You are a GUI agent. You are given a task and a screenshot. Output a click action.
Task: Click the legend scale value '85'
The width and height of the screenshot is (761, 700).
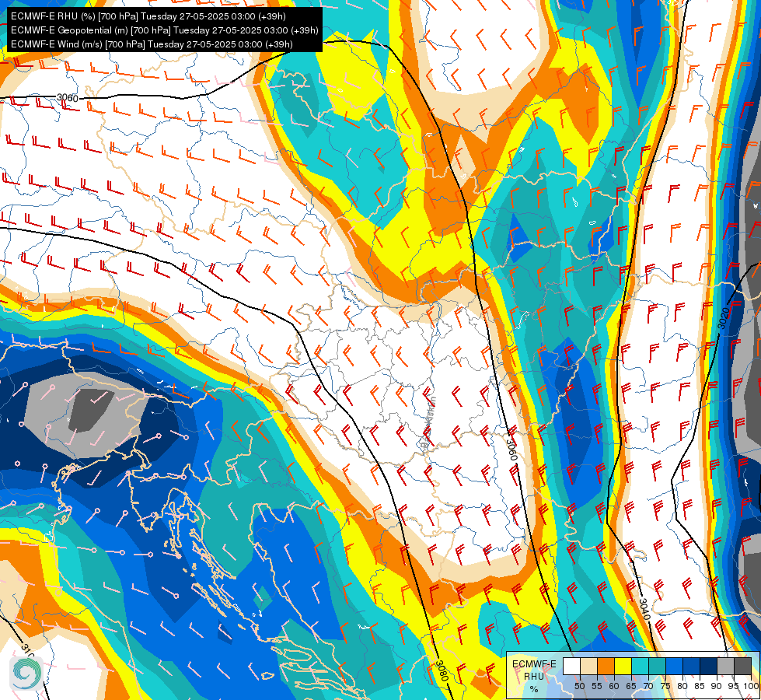click(700, 686)
